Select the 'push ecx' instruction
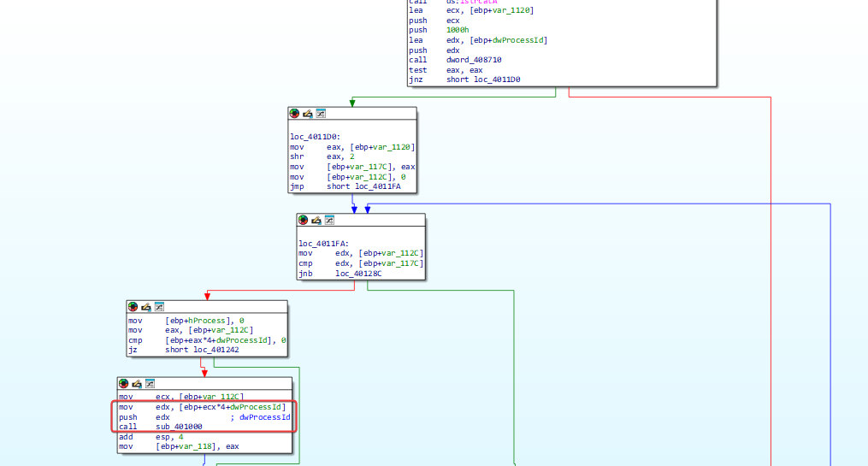Viewport: 868px width, 466px height. 434,21
